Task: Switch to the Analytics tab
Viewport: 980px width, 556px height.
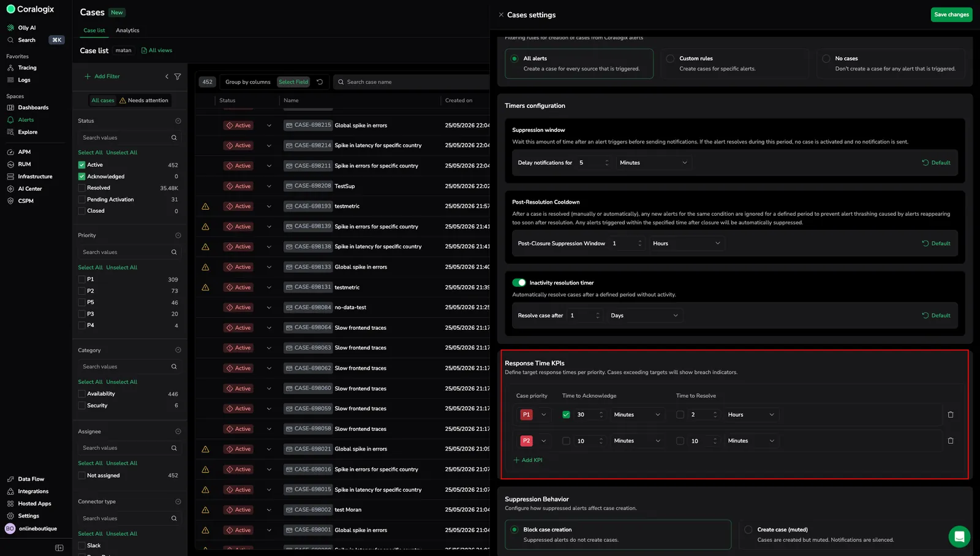Action: 127,31
